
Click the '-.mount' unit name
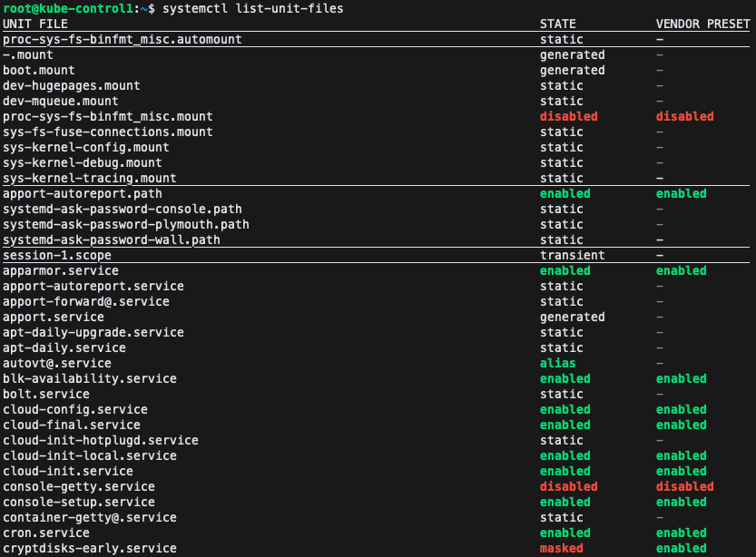(x=28, y=55)
